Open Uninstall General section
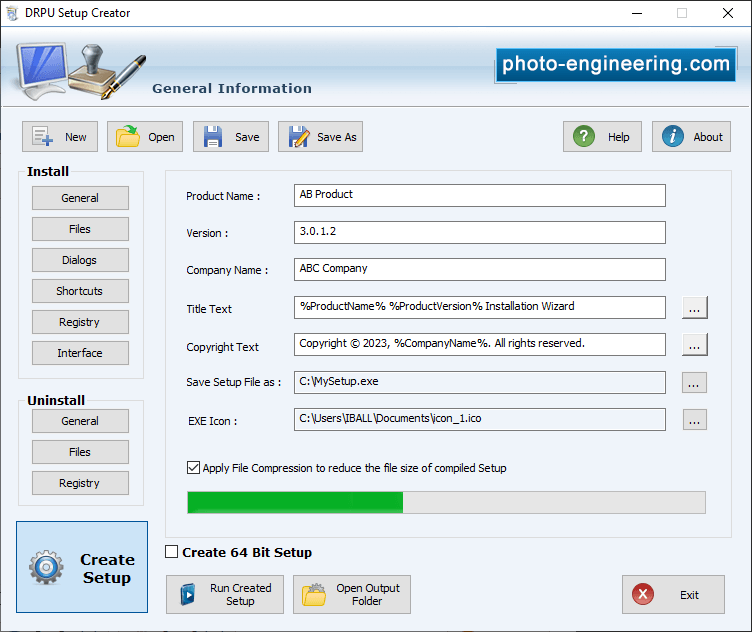This screenshot has height=632, width=752. (80, 421)
